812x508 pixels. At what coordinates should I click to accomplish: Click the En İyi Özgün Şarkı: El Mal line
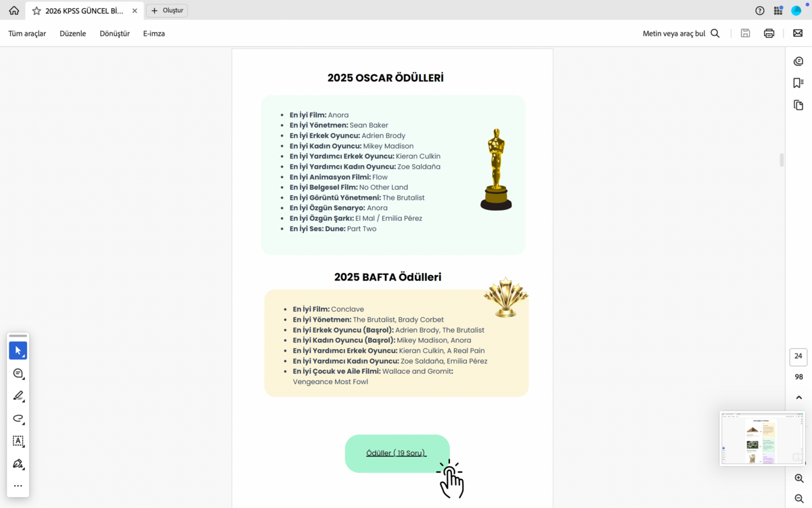click(x=356, y=218)
